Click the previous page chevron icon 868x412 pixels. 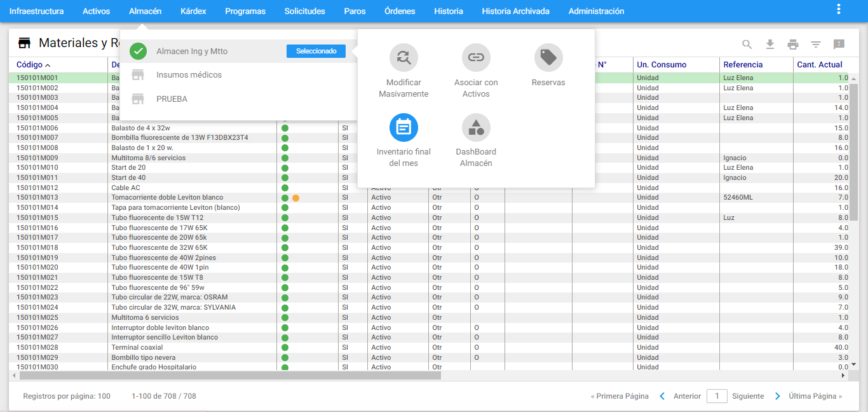tap(662, 396)
